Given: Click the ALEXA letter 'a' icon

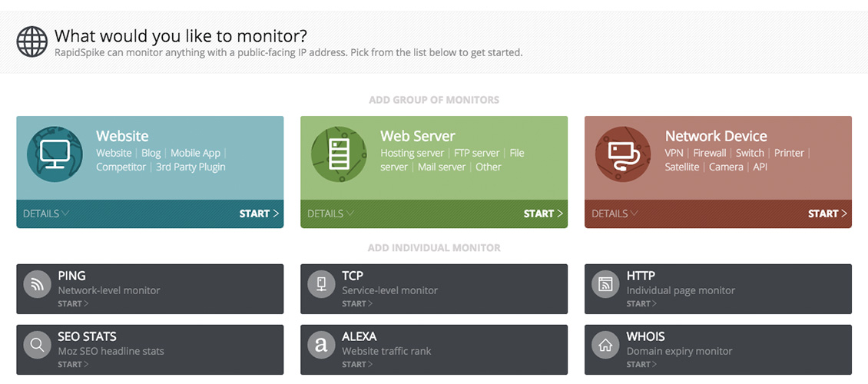Looking at the screenshot, I should 321,346.
